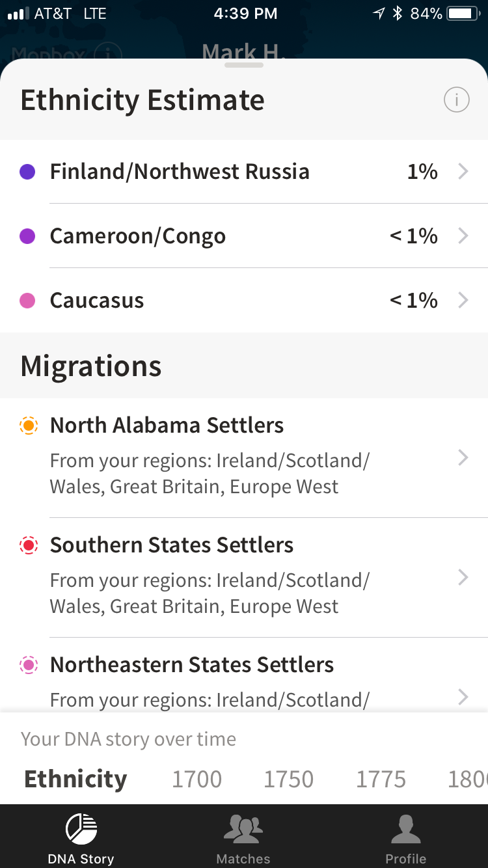Grab the sheet drag handle at top
488x868 pixels.
244,65
